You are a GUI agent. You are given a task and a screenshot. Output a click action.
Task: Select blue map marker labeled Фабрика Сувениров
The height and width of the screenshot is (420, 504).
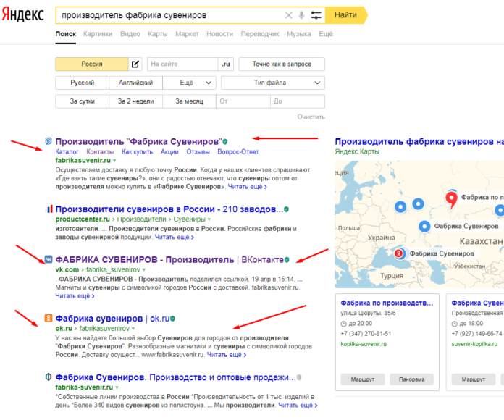[x=424, y=226]
